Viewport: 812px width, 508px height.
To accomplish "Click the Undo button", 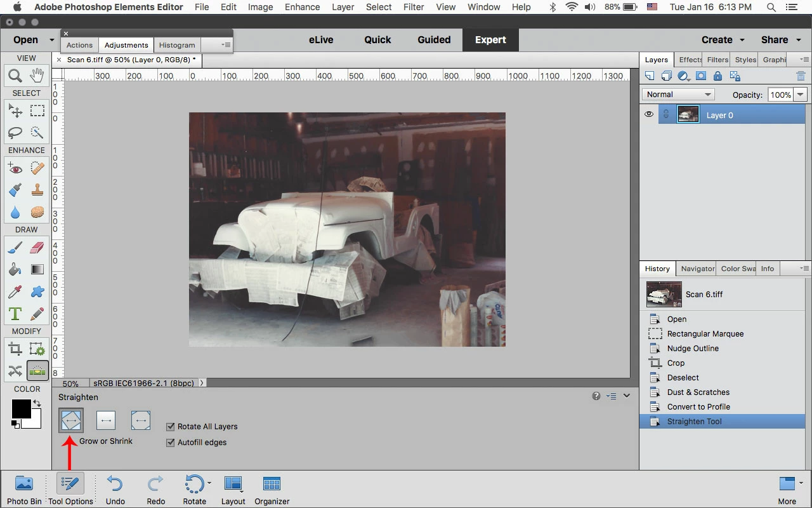I will [115, 490].
